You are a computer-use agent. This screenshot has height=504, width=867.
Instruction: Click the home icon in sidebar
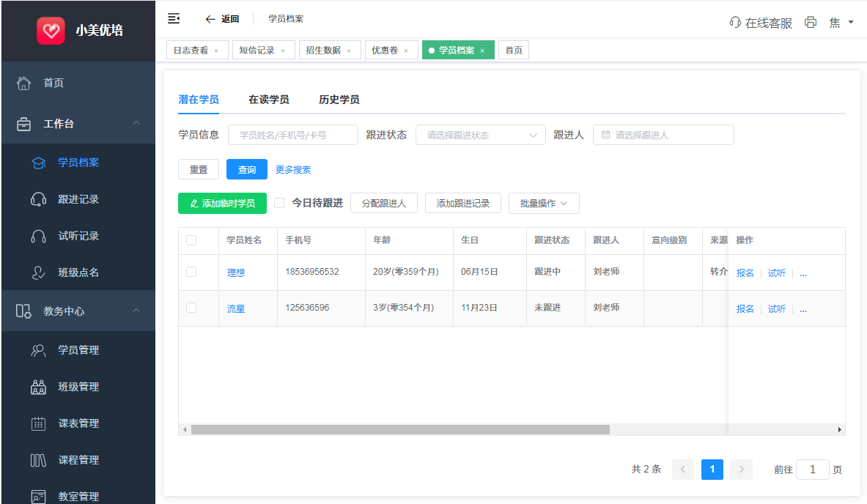point(24,83)
